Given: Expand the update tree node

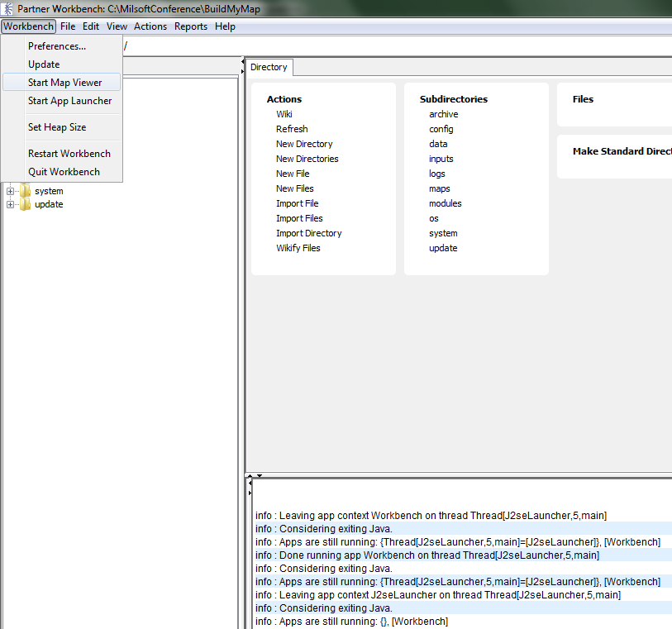Looking at the screenshot, I should (x=10, y=204).
